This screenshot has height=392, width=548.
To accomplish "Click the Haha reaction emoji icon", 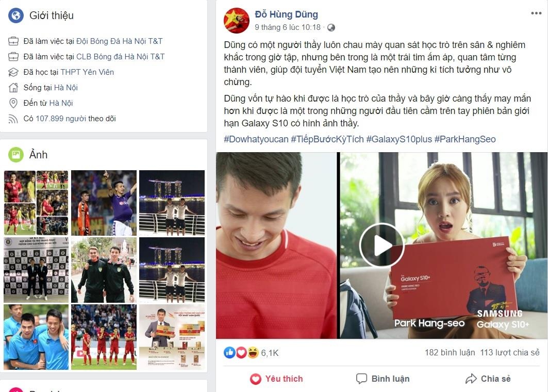I will (253, 352).
